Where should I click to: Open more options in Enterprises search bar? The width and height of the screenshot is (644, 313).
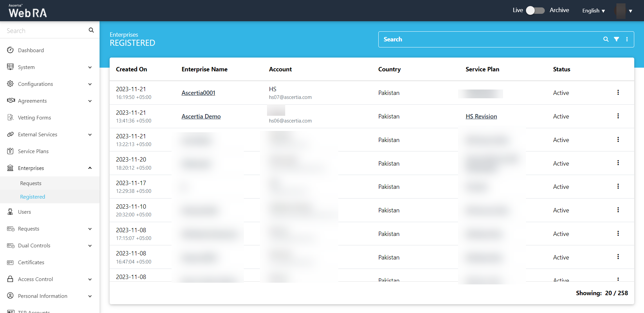coord(627,39)
